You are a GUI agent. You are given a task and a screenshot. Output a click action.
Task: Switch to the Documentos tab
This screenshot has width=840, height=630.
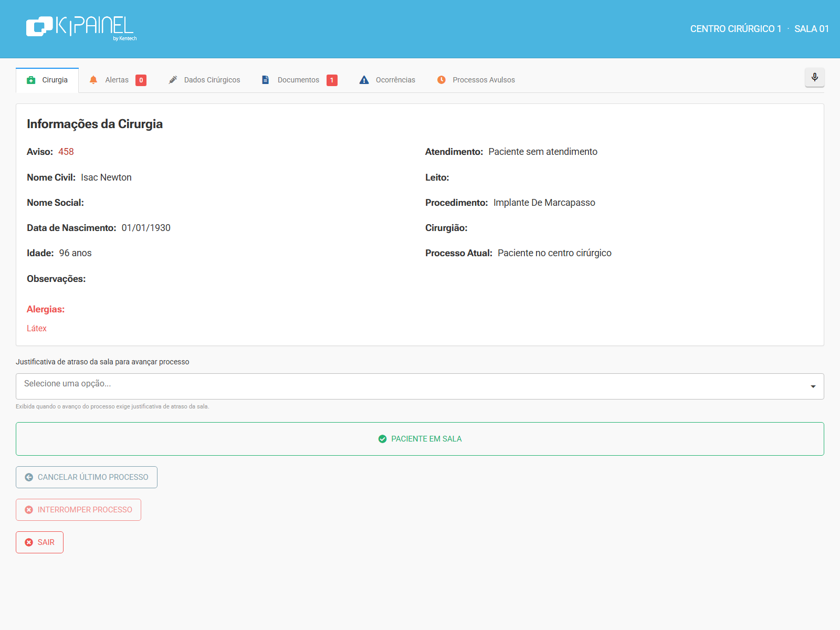click(299, 80)
